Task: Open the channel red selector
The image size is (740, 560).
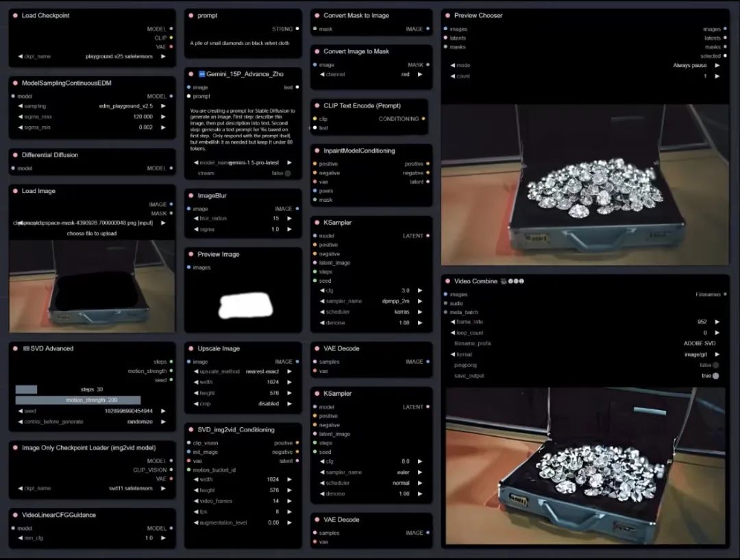Action: (371, 75)
